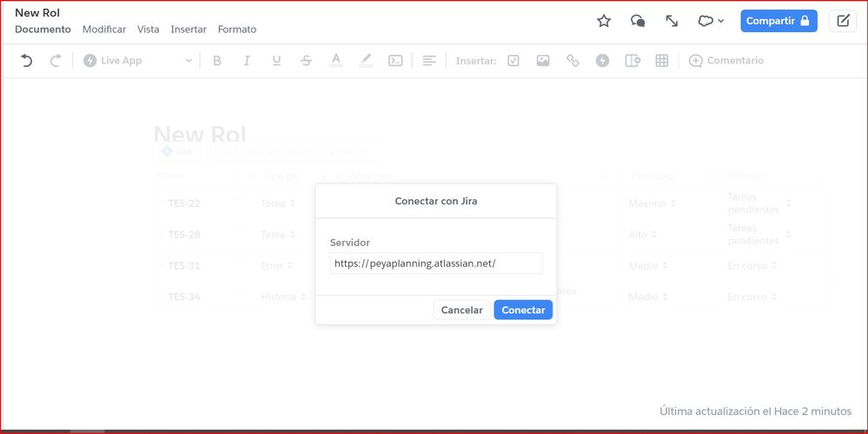Screen dimensions: 868x434
Task: Insert a checkbox from toolbar
Action: point(514,60)
